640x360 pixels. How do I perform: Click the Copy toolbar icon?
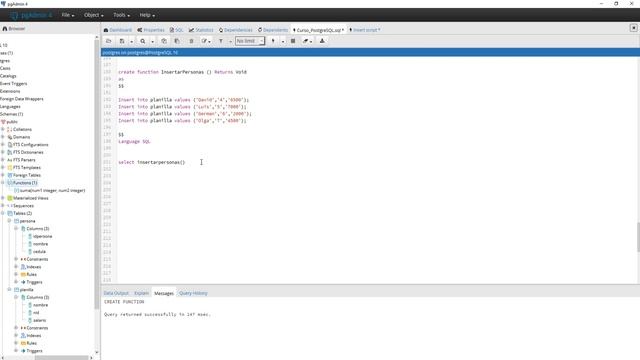click(x=164, y=41)
